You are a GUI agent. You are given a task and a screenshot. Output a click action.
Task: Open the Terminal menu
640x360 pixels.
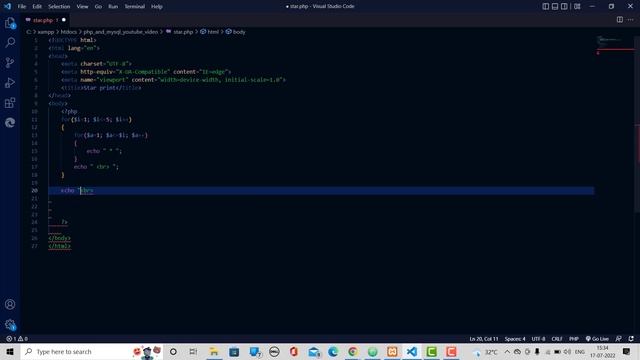tap(134, 7)
